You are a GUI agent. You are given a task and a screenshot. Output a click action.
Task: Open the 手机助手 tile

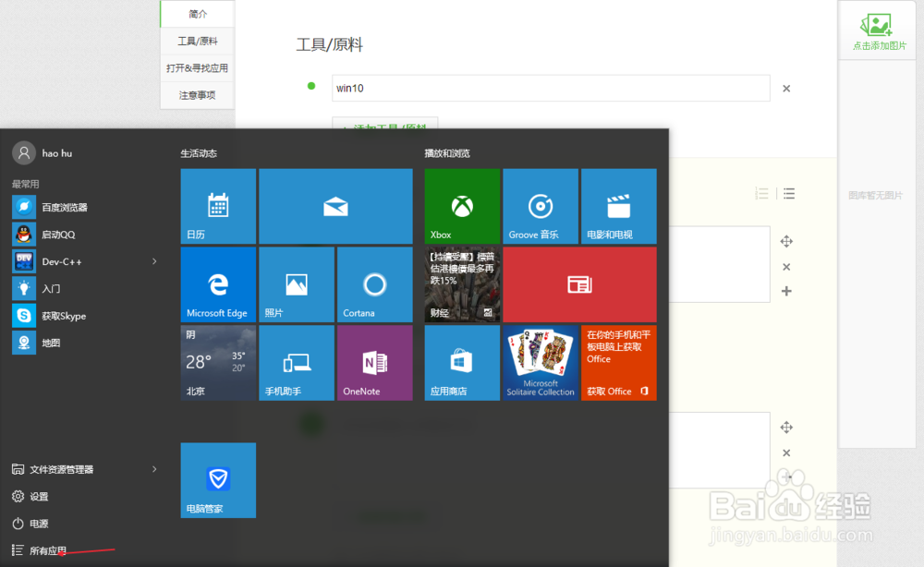297,363
